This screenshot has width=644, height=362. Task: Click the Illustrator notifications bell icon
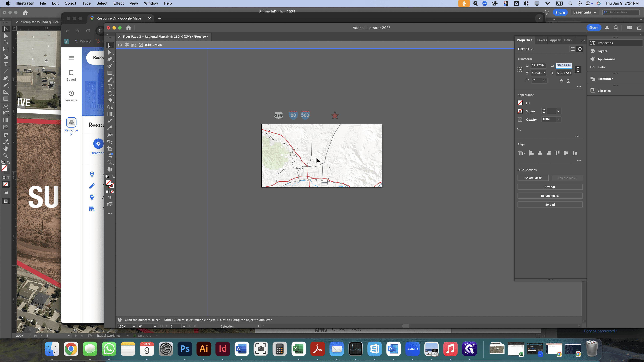coord(607,28)
